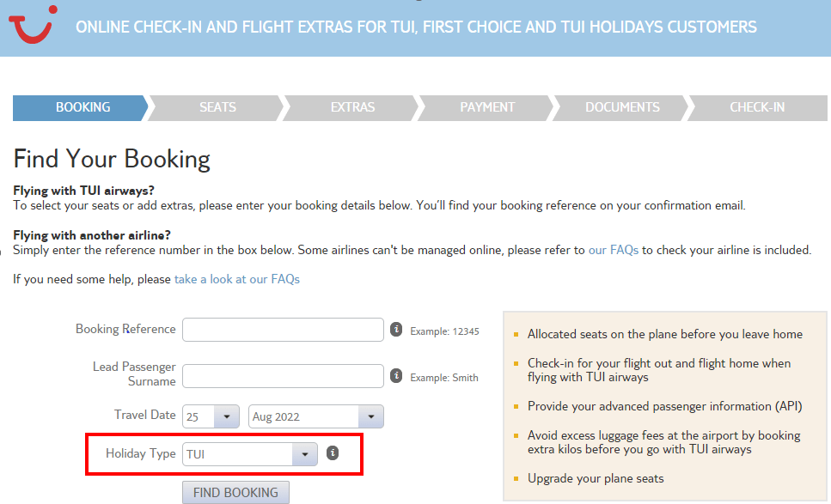
Task: Select the BOOKING step tab
Action: pos(81,107)
